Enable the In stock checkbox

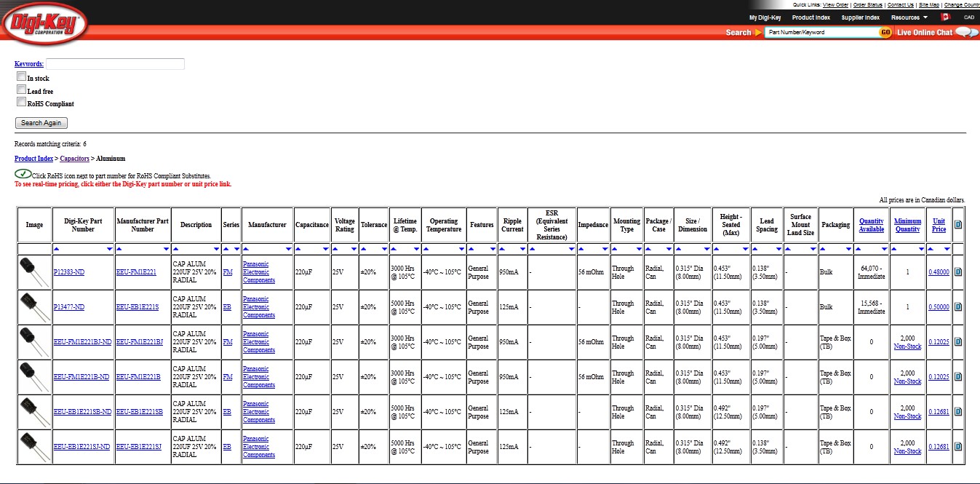[21, 76]
